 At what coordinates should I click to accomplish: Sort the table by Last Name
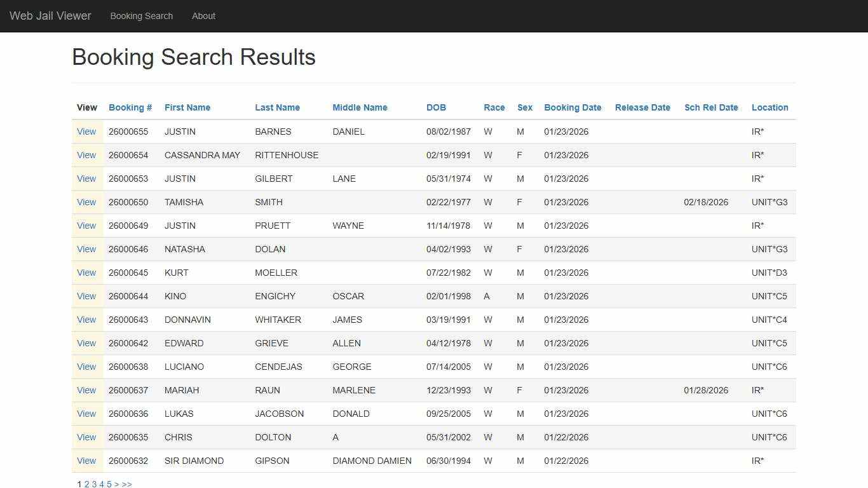[x=277, y=107]
